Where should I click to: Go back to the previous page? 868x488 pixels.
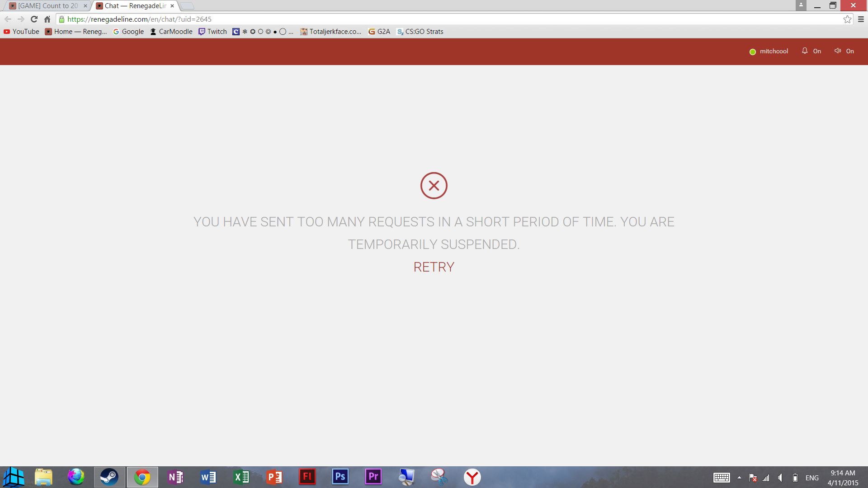tap(8, 19)
